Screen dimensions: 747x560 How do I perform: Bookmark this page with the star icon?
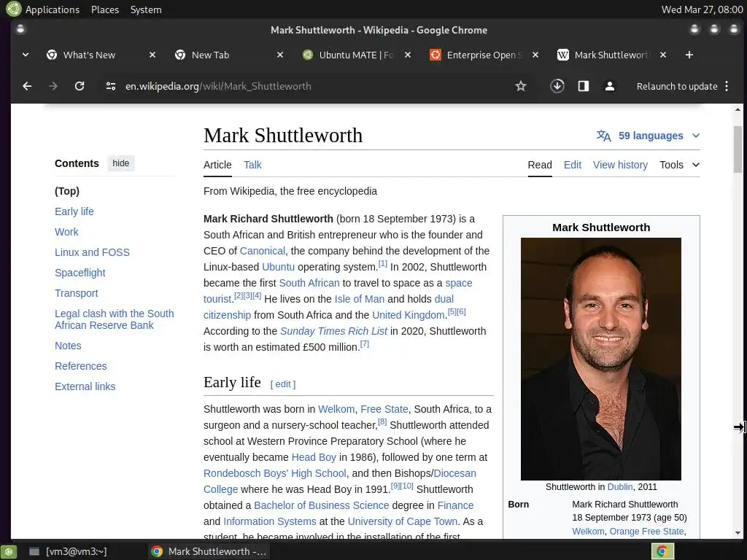[x=521, y=86]
